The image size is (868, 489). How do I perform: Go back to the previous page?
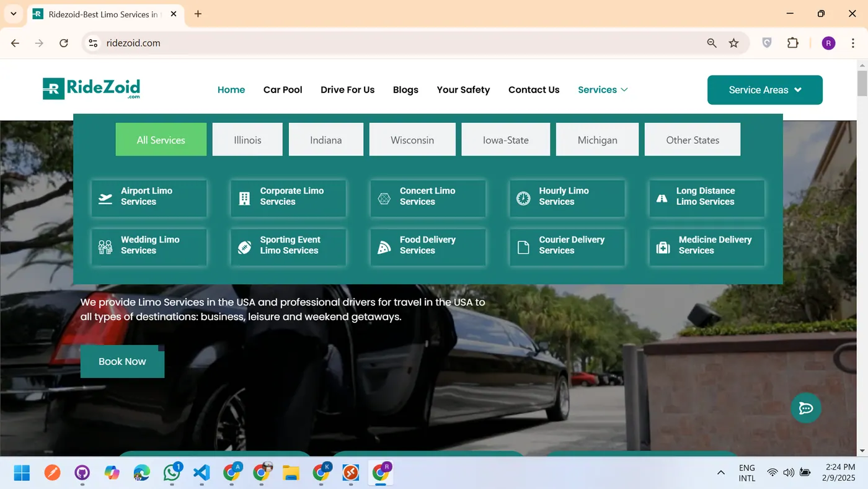click(x=15, y=43)
